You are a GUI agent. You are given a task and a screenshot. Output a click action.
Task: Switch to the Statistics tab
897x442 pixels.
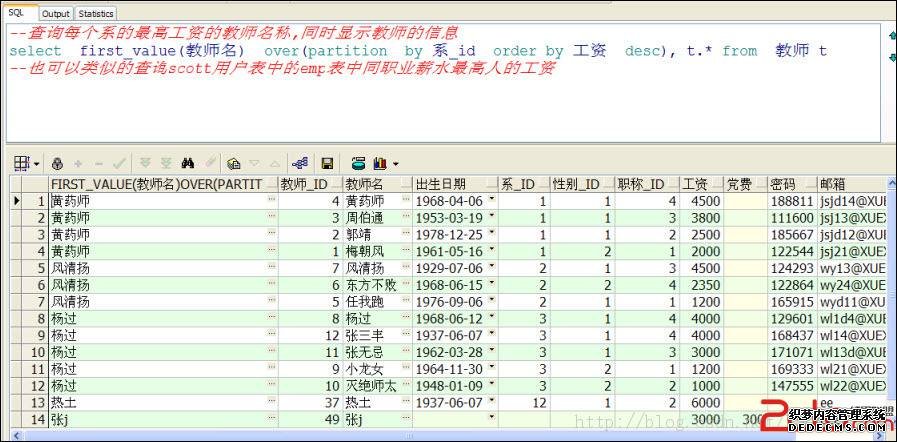(x=96, y=14)
